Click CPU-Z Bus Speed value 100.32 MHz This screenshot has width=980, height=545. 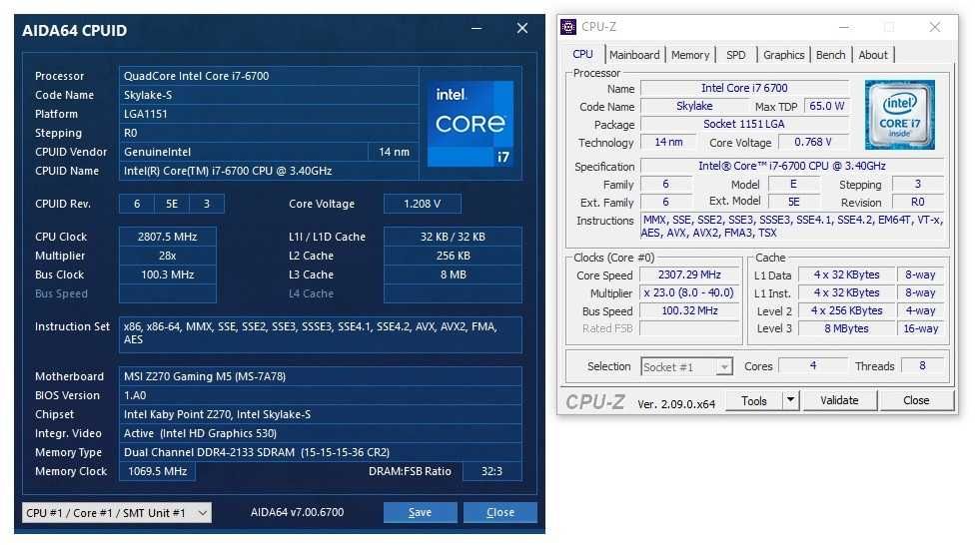pyautogui.click(x=689, y=310)
